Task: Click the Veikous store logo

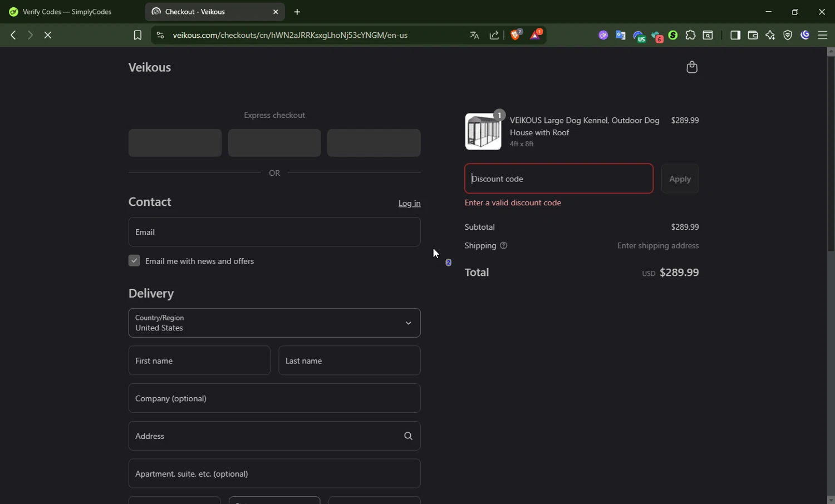Action: (x=150, y=67)
